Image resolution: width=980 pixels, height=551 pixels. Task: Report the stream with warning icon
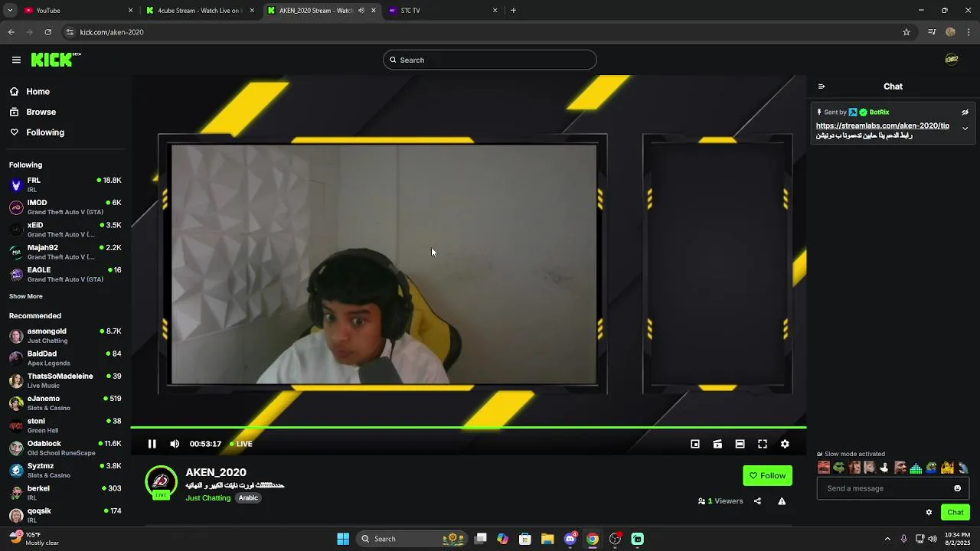pyautogui.click(x=782, y=501)
